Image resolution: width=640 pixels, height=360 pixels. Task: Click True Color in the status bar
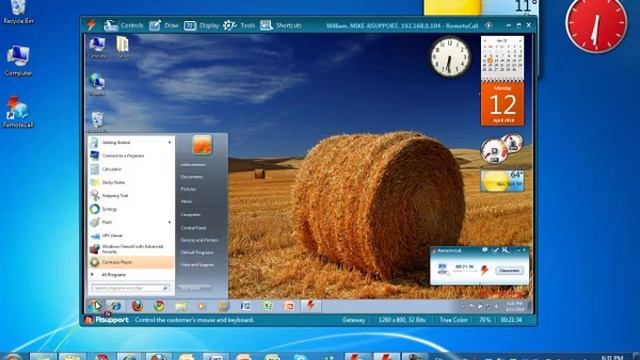click(453, 320)
